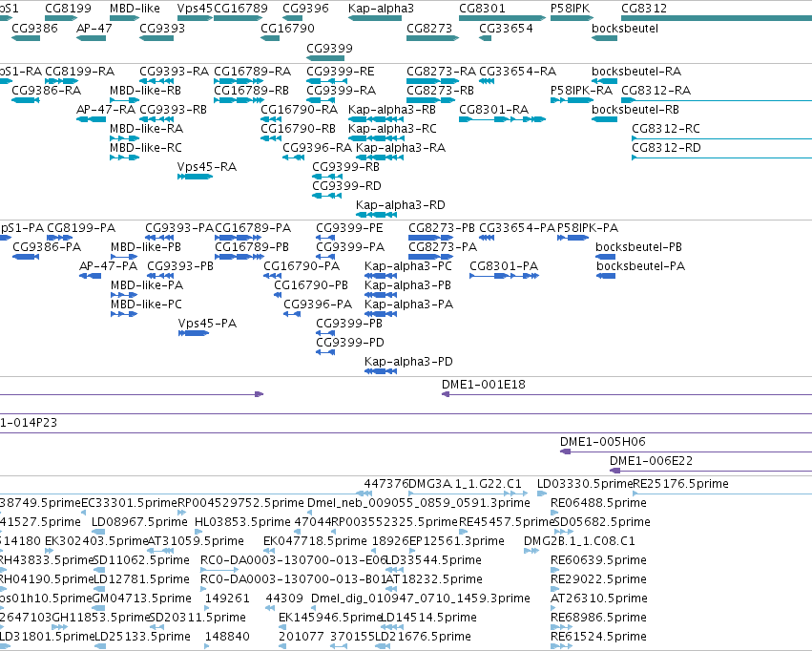Click the P58IPK-RA transcript label
The image size is (812, 651).
point(581,90)
